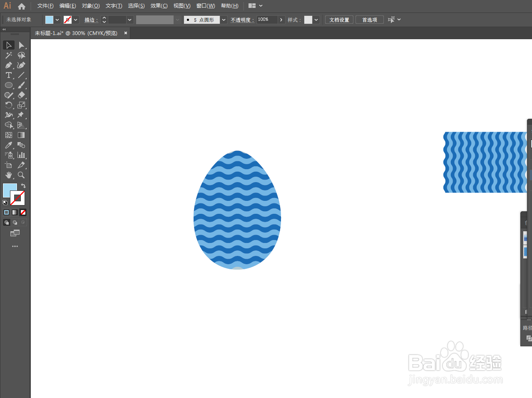Click the Home icon

22,6
